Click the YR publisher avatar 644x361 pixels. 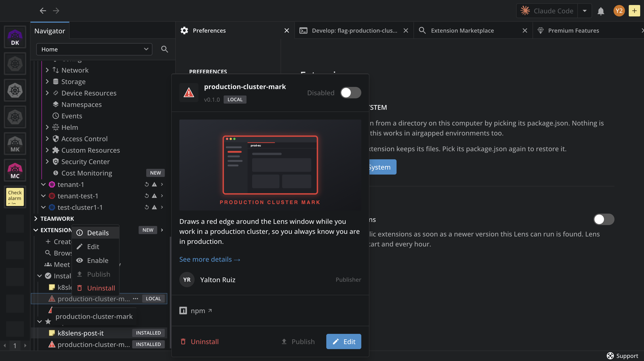[x=187, y=280]
